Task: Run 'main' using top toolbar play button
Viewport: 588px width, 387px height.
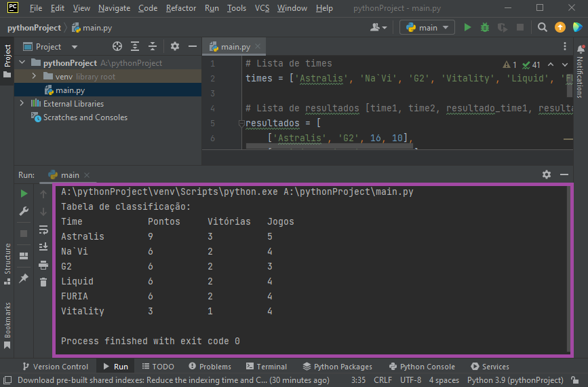Action: (x=467, y=28)
